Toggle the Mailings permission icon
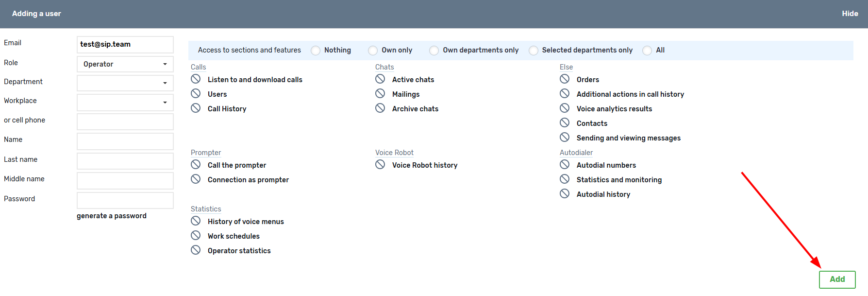868x296 pixels. pos(380,93)
